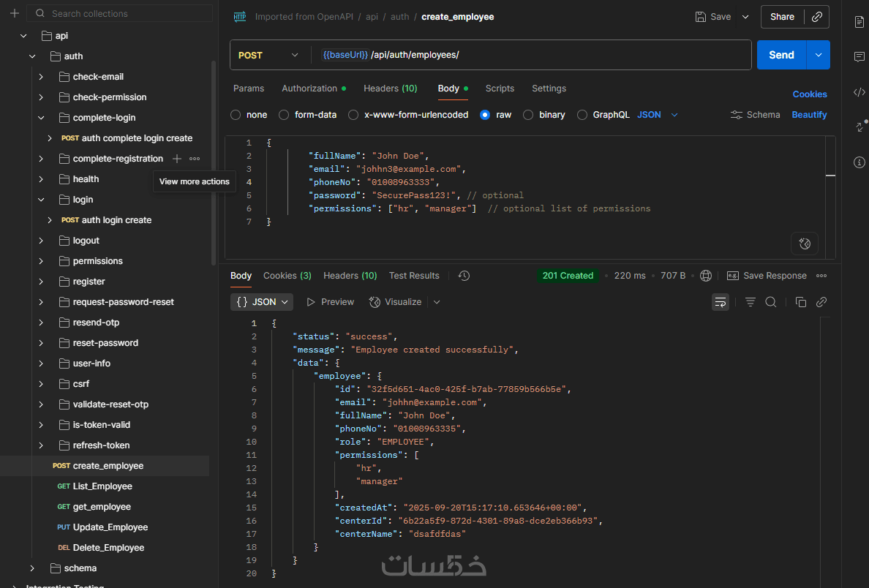Open the POST method dropdown
The width and height of the screenshot is (869, 588).
tap(269, 55)
